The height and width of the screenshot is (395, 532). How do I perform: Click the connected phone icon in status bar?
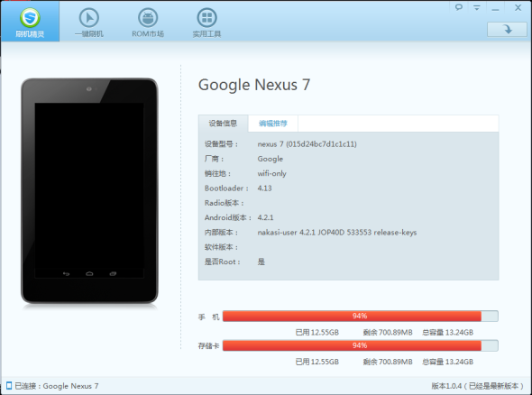click(9, 385)
